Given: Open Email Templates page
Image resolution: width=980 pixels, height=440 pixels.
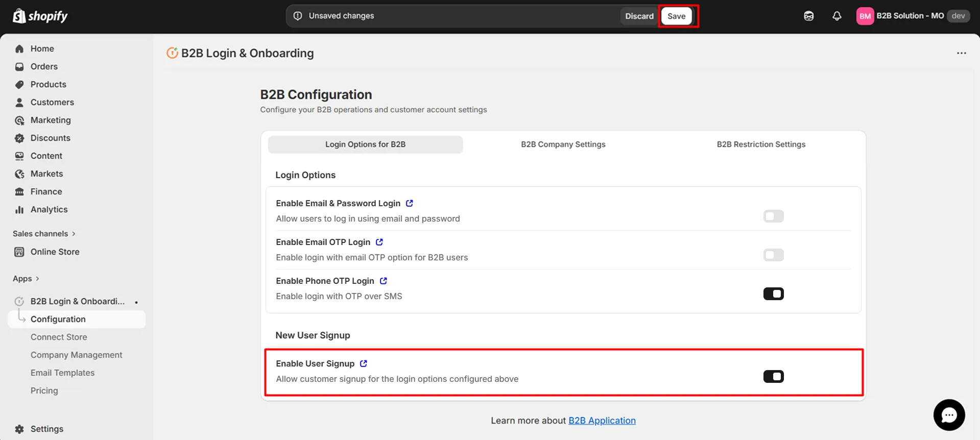Looking at the screenshot, I should coord(62,373).
